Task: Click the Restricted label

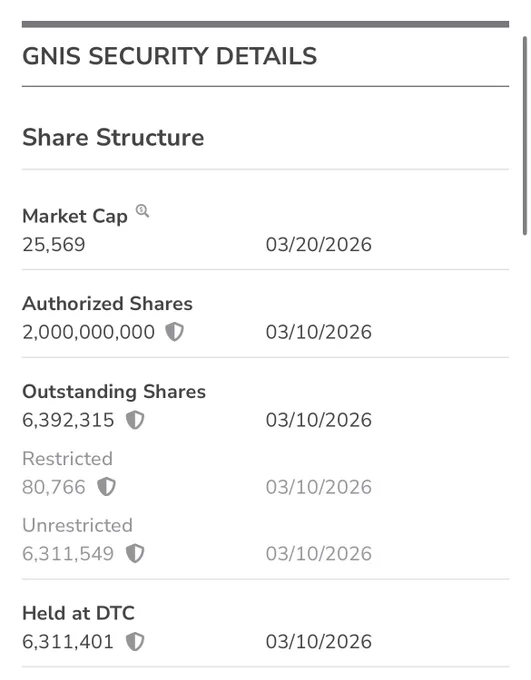Action: (x=67, y=459)
